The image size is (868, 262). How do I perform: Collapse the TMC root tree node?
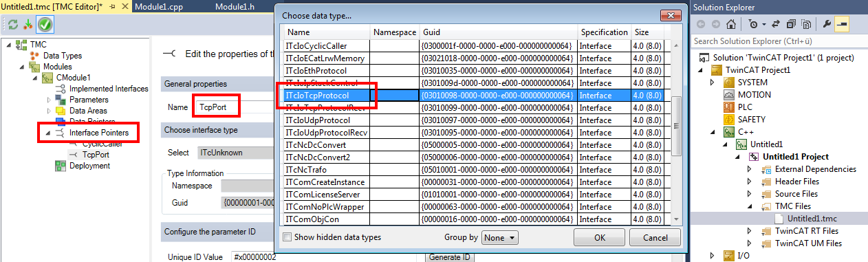click(8, 45)
